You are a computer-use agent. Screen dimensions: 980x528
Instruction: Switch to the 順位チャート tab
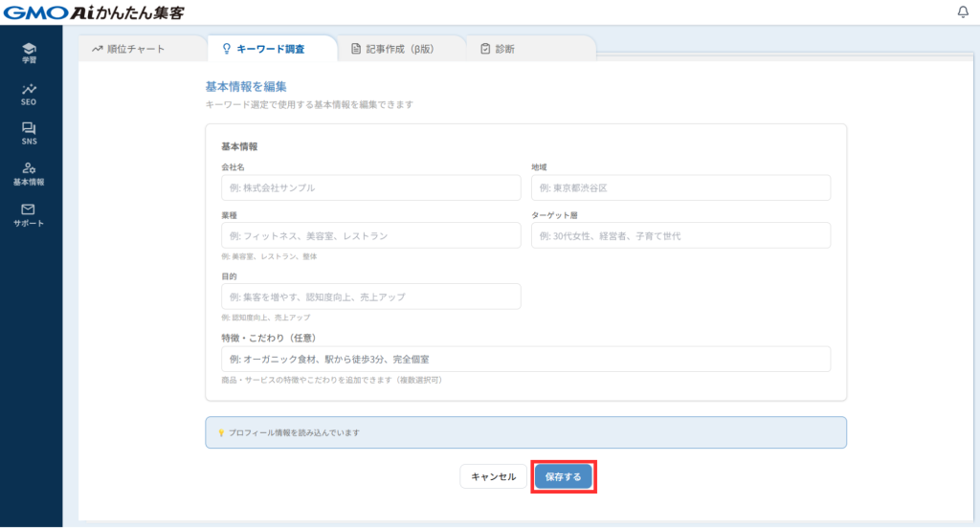(x=128, y=49)
